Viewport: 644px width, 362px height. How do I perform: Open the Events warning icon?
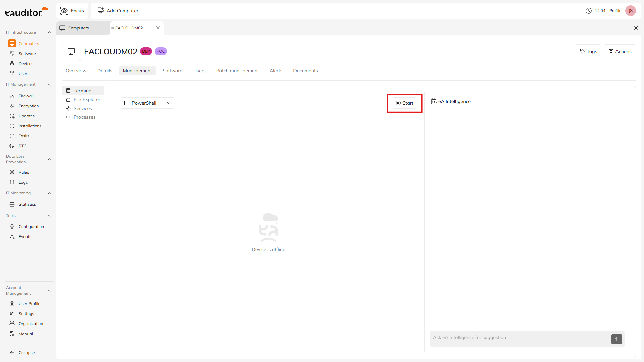point(12,237)
